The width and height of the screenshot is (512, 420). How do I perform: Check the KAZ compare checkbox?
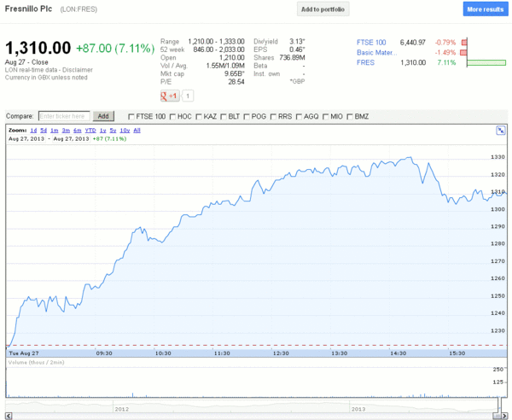pos(199,117)
